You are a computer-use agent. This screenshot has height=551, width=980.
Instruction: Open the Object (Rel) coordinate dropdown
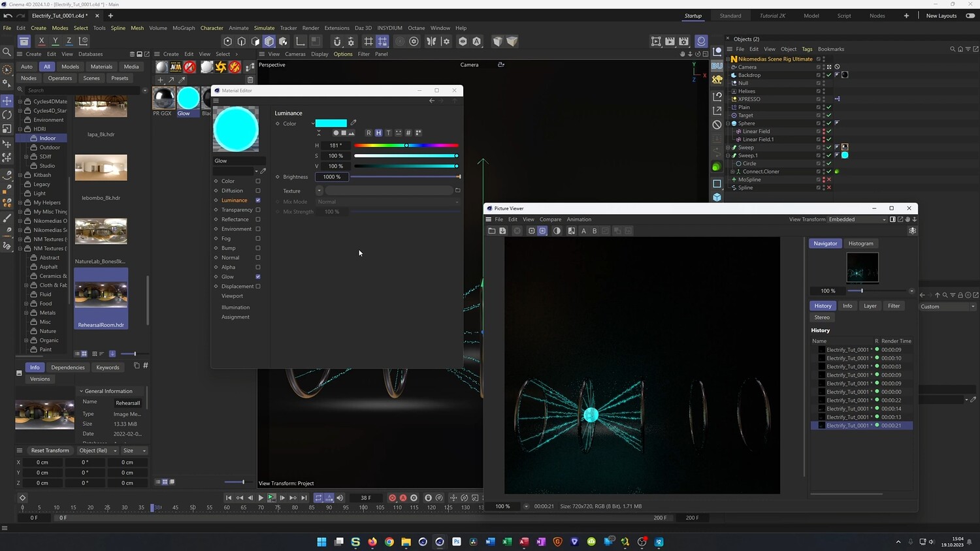tap(97, 450)
